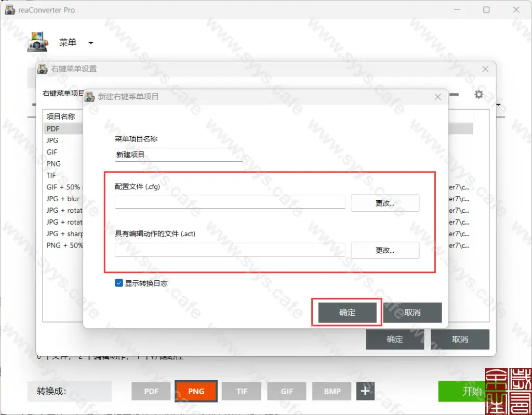The image size is (532, 415).
Task: Close the 右键菜单设置 dialog
Action: point(486,69)
